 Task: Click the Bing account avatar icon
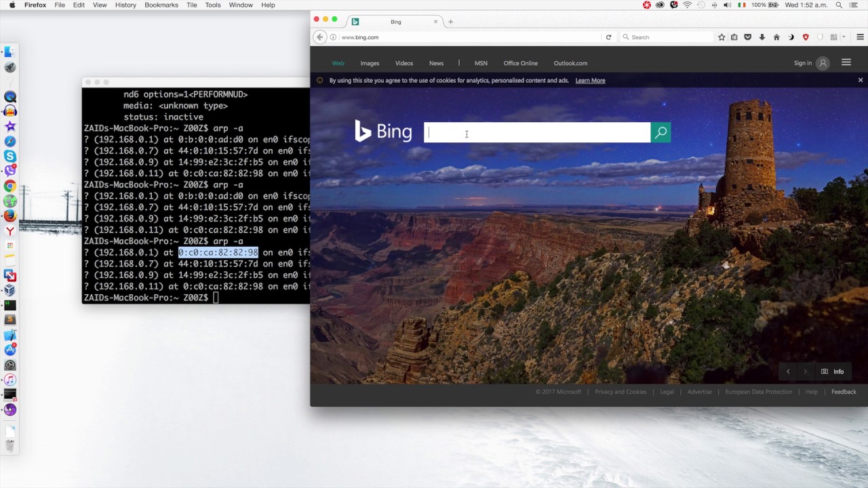823,63
